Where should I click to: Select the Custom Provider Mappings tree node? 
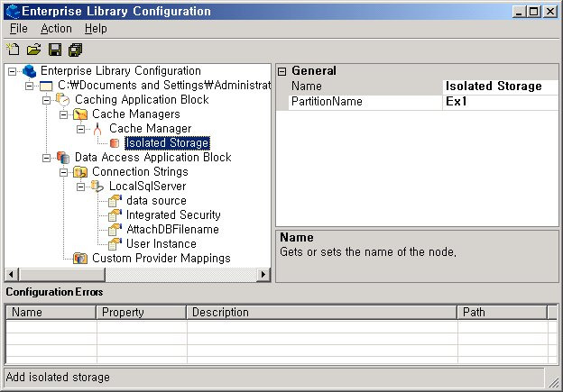coord(162,258)
